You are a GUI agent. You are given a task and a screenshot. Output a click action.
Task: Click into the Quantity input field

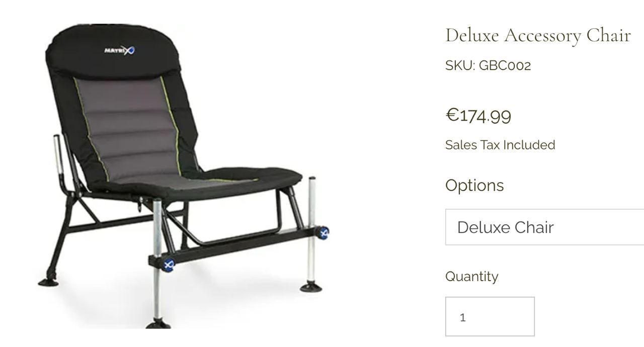[x=490, y=317]
